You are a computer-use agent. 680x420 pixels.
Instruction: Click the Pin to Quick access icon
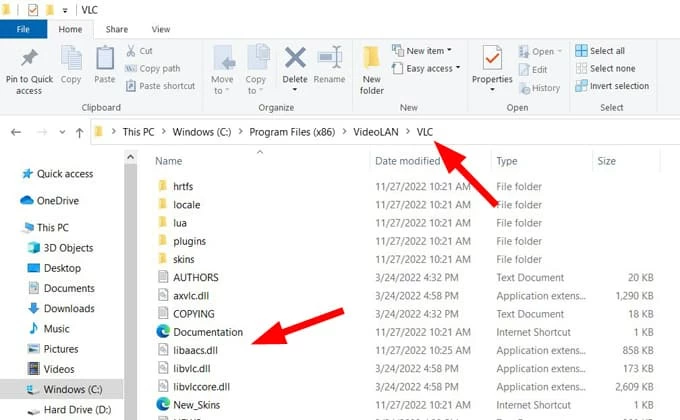tap(29, 60)
